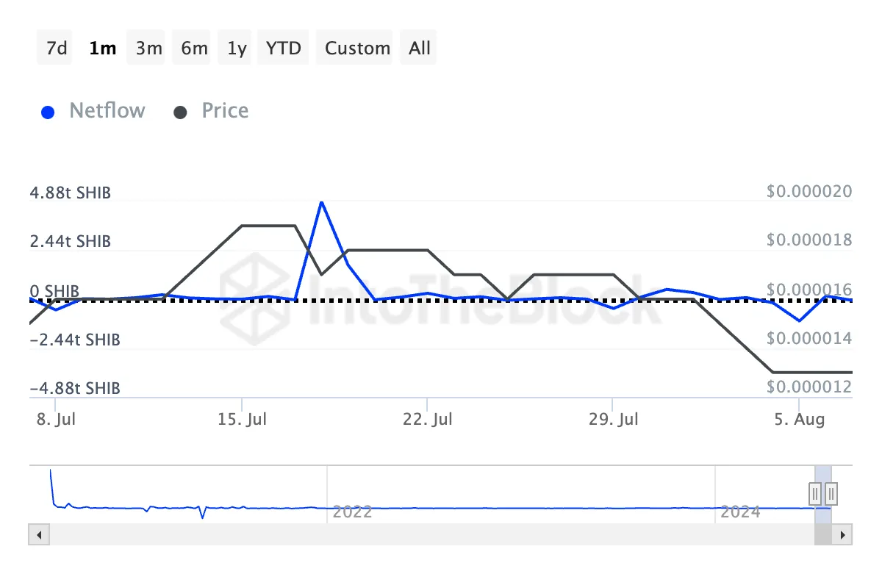Show data for 1y range

click(x=237, y=49)
